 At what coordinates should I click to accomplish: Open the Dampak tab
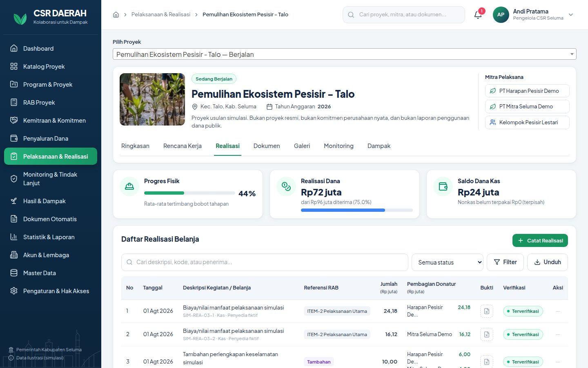click(x=379, y=146)
